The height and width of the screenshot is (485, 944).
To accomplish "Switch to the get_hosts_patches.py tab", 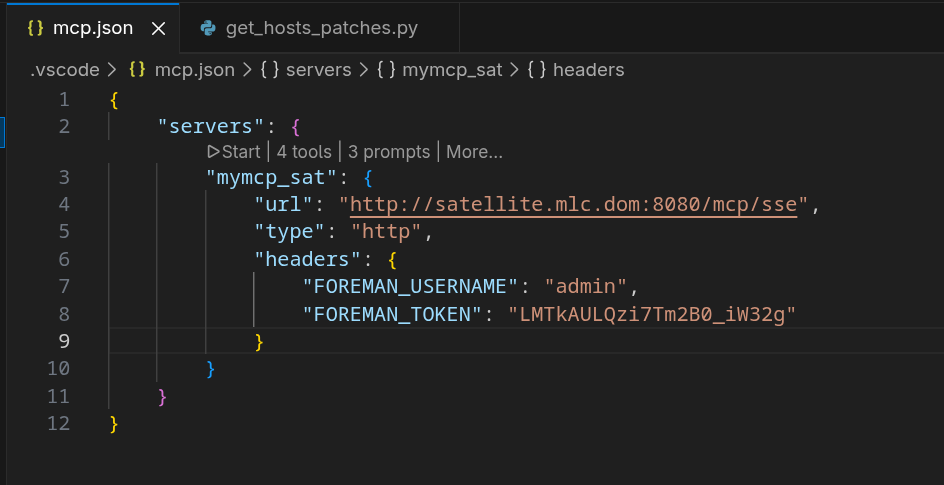I will click(321, 28).
